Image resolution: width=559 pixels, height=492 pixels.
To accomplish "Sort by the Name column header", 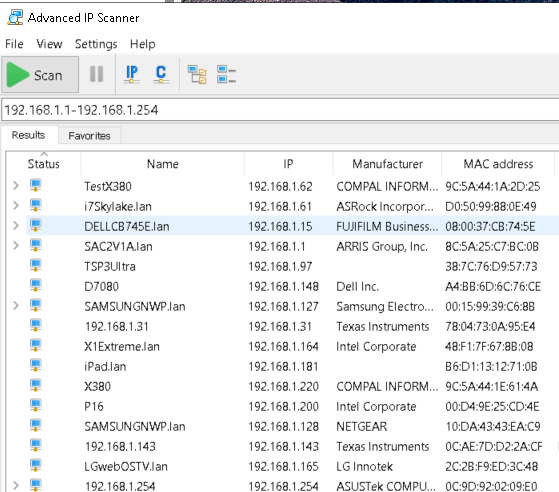I will pos(163,164).
